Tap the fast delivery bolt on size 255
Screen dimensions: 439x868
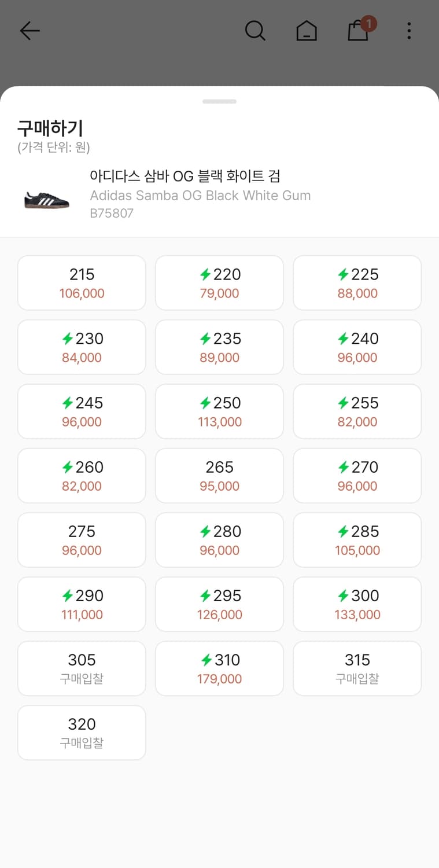[x=344, y=403]
